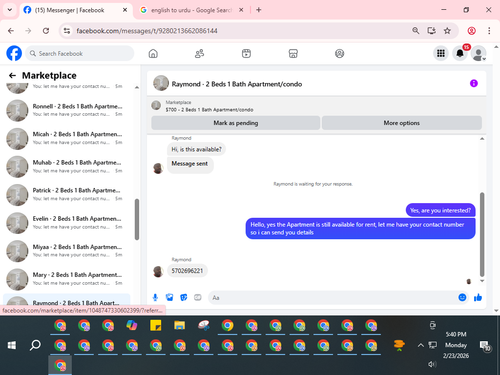This screenshot has width=500, height=375.
Task: Select Raymond conversation at list bottom
Action: point(68,300)
